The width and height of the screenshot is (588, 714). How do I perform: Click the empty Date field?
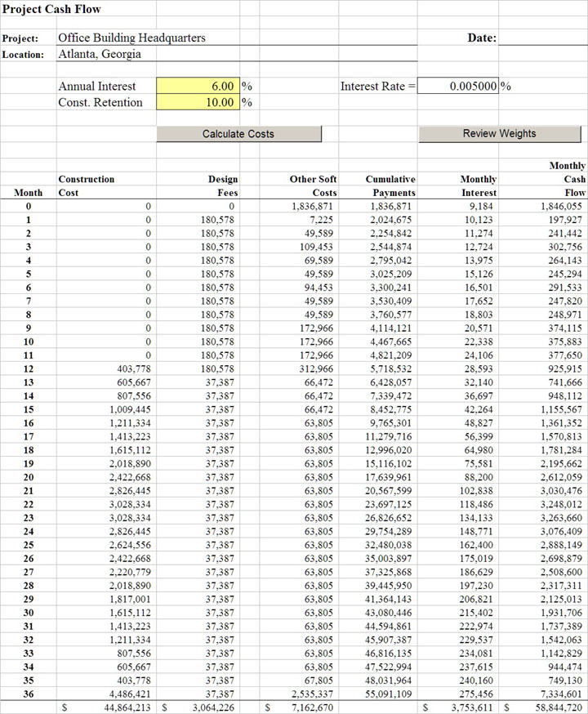pyautogui.click(x=542, y=38)
